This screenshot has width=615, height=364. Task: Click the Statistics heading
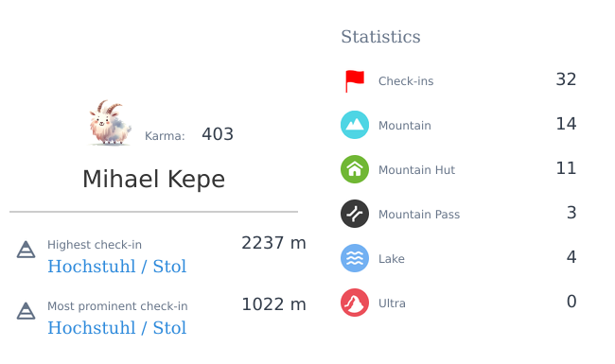click(x=380, y=37)
